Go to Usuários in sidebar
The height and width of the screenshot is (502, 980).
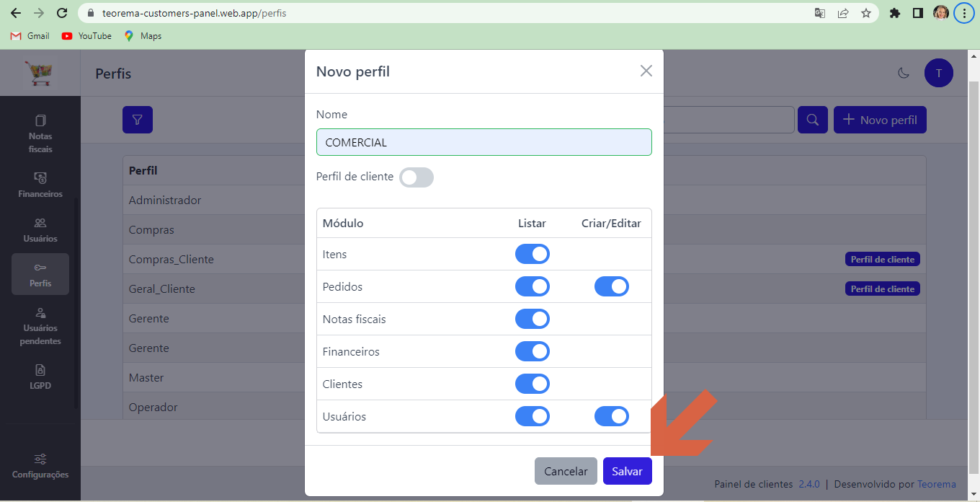pyautogui.click(x=40, y=229)
